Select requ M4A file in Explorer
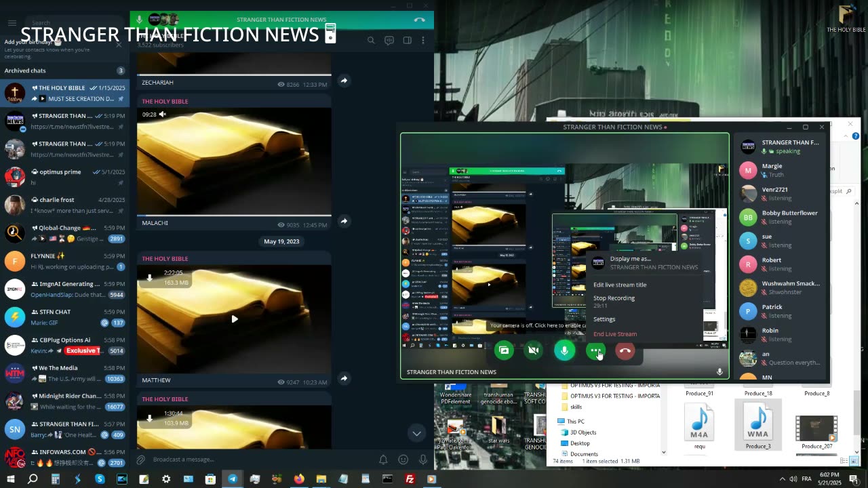Viewport: 868px width, 488px height. point(699,426)
